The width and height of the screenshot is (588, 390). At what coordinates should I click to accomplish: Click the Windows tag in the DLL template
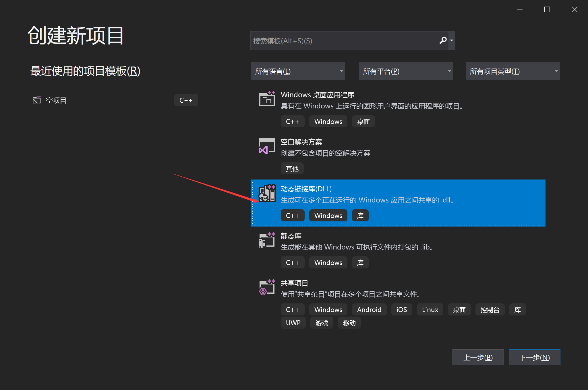click(x=328, y=216)
